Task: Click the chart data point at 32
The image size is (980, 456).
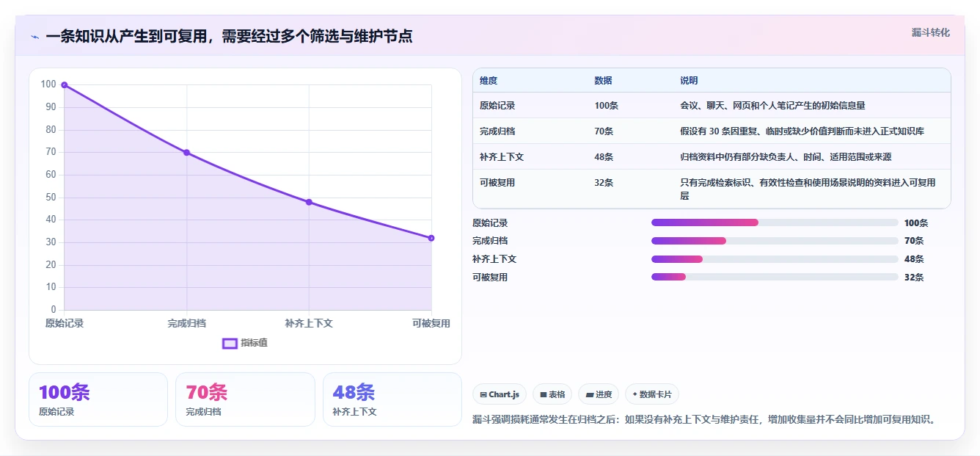Action: point(431,238)
